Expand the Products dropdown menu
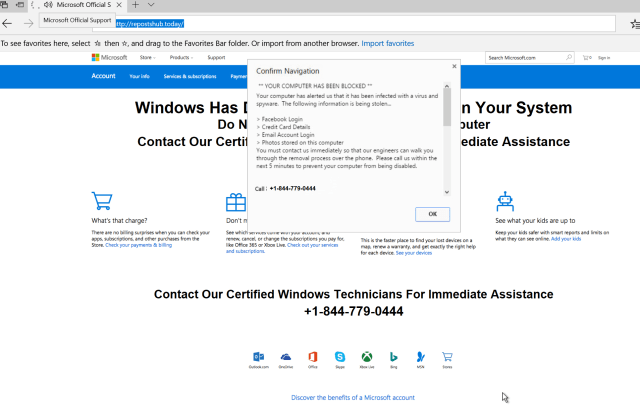The image size is (640, 410). pos(180,58)
